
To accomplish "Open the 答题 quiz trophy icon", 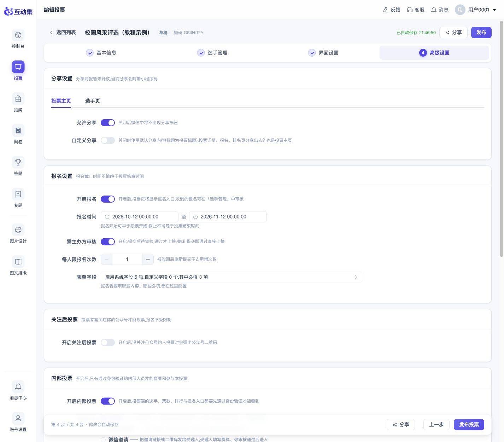I will [18, 162].
